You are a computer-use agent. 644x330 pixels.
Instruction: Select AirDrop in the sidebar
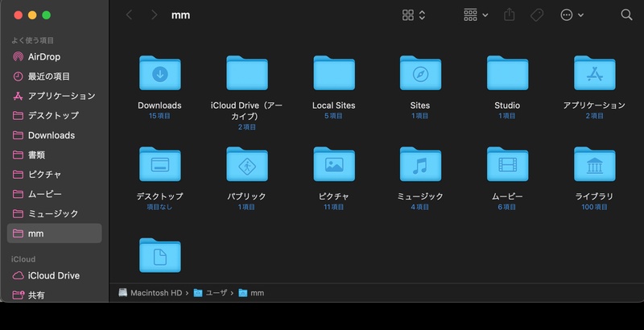pos(54,56)
